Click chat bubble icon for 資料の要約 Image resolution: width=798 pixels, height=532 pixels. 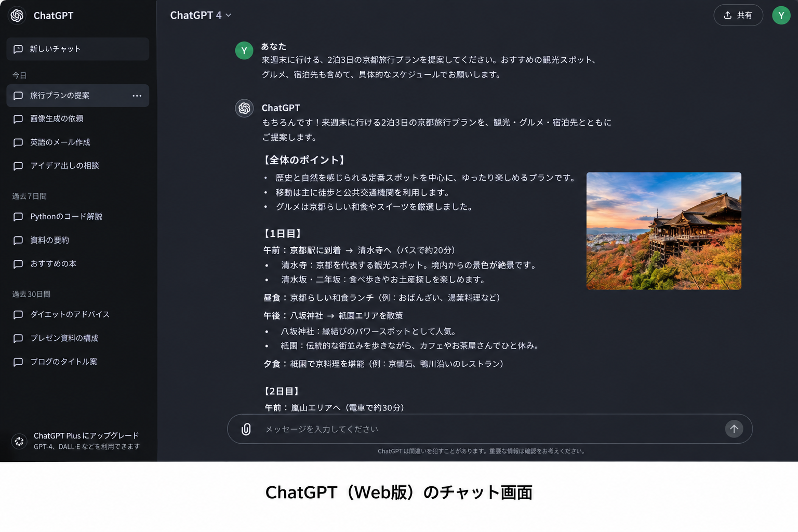click(18, 241)
